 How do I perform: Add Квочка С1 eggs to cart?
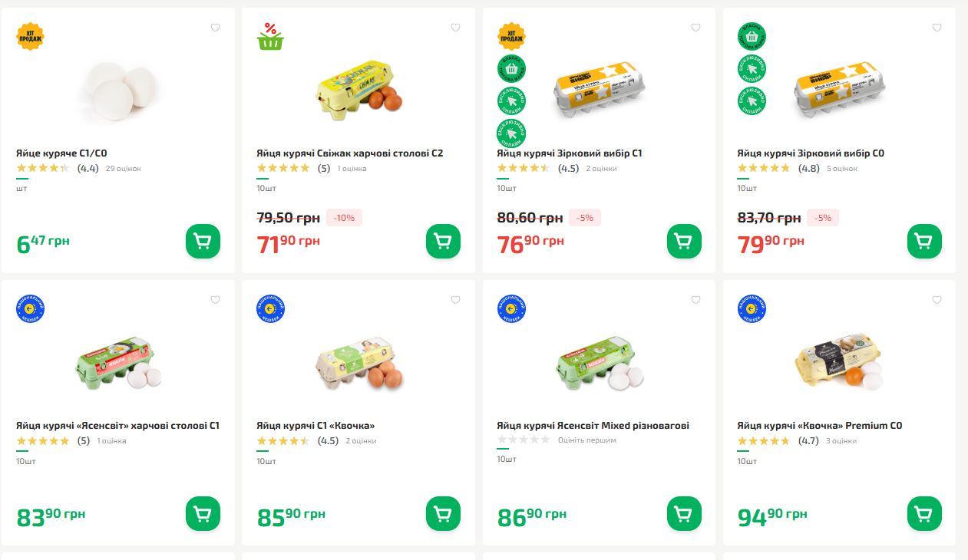click(x=443, y=513)
